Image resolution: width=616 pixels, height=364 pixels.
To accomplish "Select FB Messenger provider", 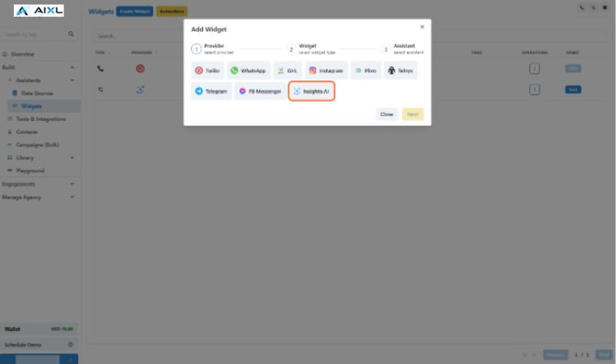I will pos(260,91).
